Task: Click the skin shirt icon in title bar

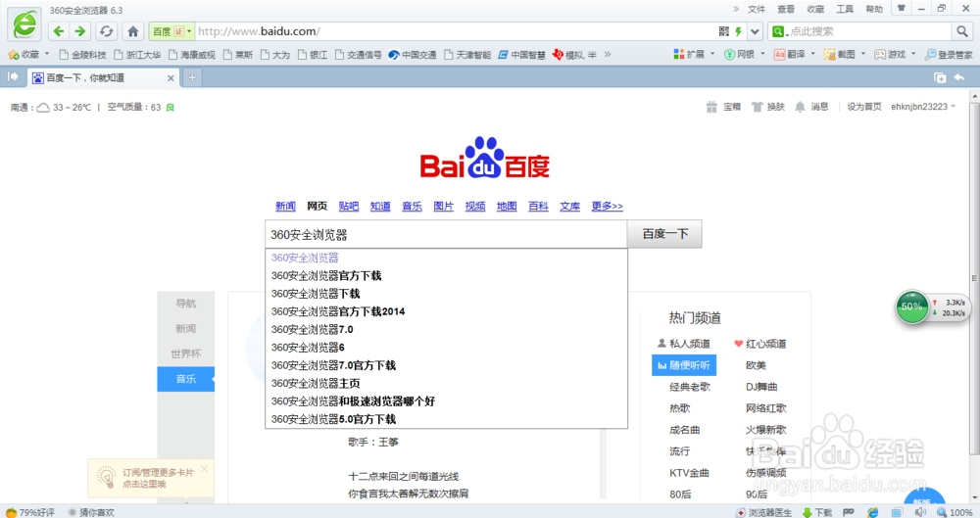Action: pos(902,9)
